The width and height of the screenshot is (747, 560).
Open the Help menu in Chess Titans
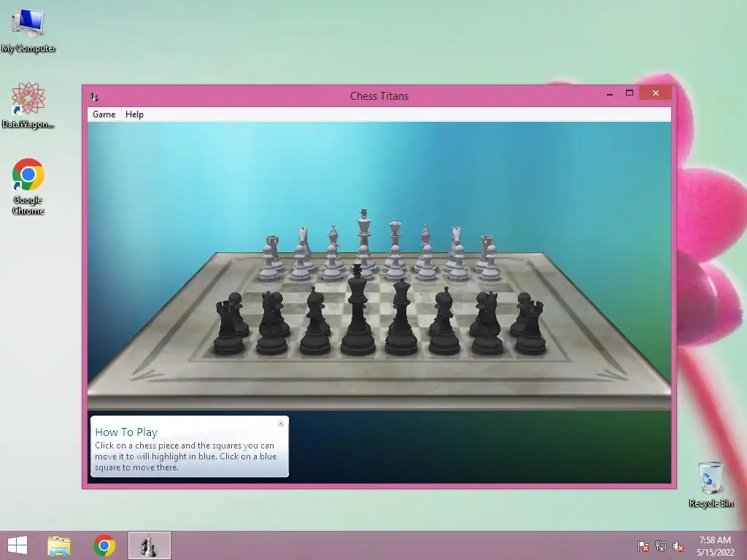134,114
